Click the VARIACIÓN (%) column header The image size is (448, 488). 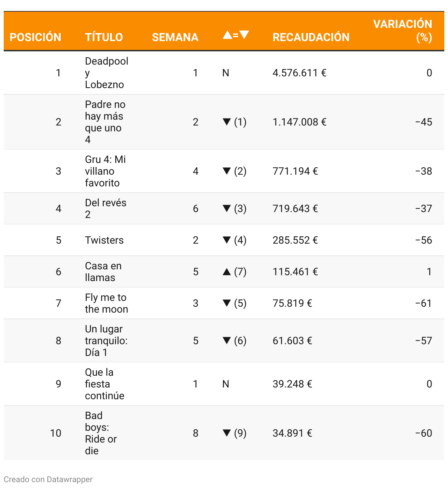tap(402, 30)
